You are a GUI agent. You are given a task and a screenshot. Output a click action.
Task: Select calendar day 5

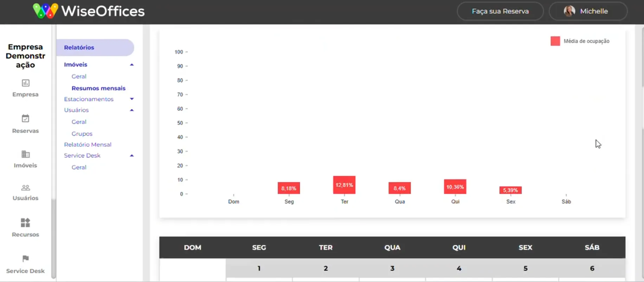[526, 269]
